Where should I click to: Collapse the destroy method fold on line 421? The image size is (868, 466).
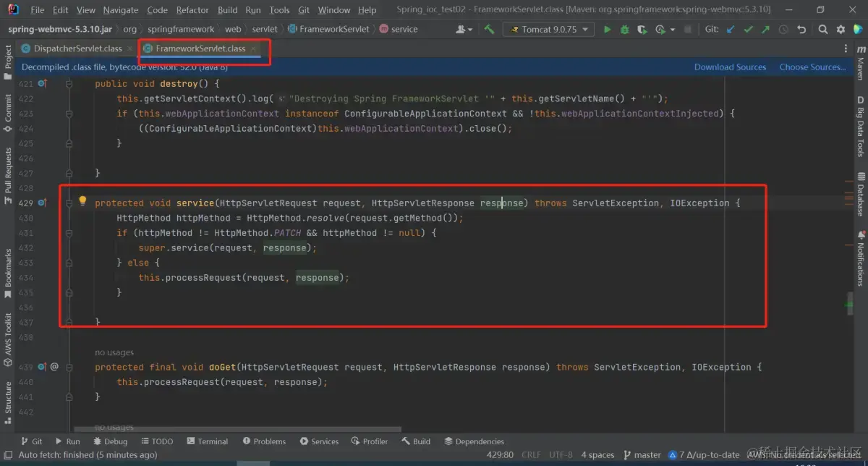pos(69,84)
